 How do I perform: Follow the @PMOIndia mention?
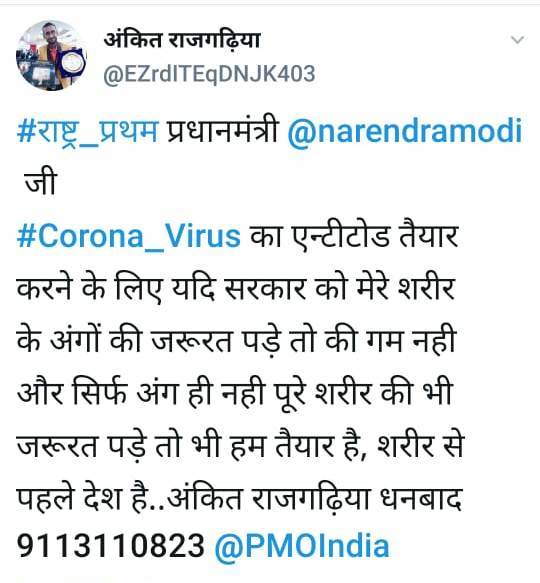pos(302,546)
